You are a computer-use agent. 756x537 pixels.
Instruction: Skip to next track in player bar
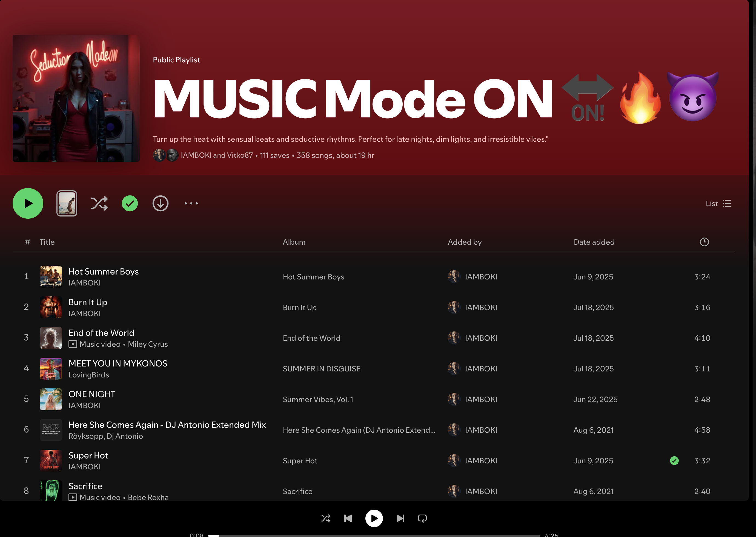point(400,518)
